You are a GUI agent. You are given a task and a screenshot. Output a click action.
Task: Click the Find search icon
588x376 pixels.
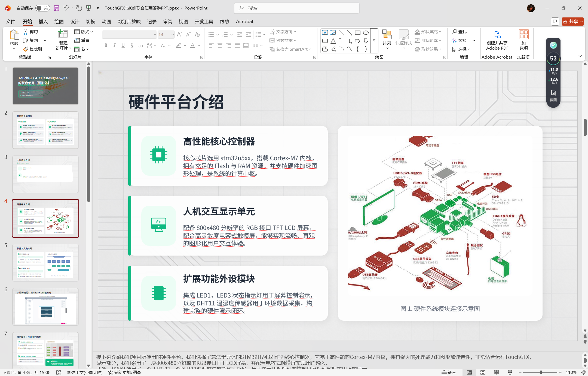coord(454,32)
